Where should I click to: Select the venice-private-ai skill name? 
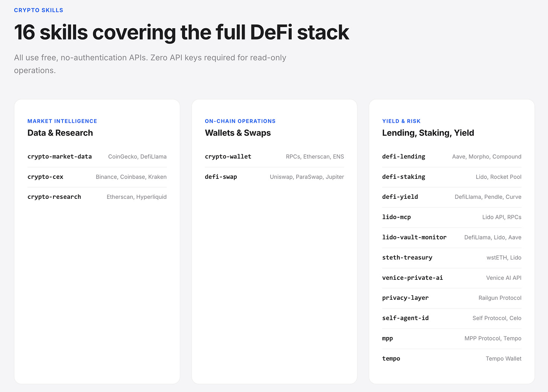point(413,278)
